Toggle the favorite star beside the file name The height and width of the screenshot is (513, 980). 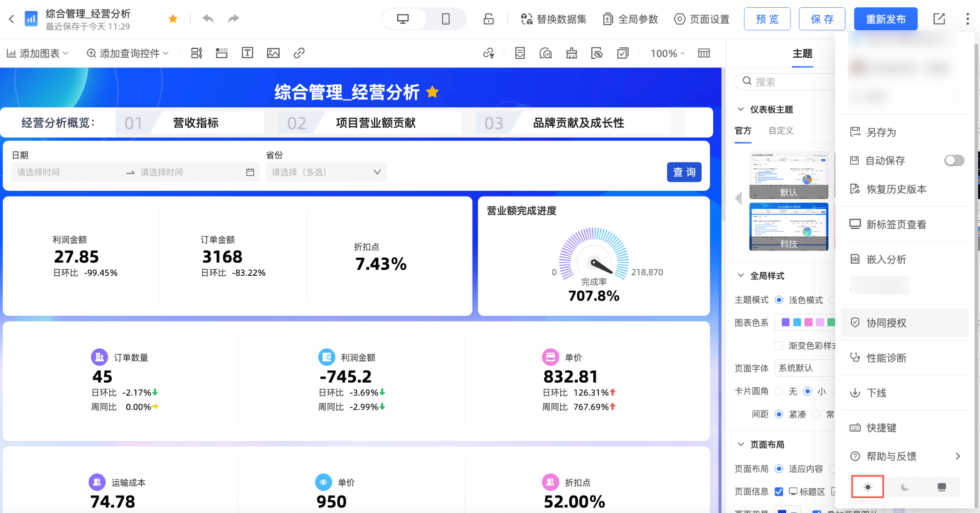click(x=173, y=19)
